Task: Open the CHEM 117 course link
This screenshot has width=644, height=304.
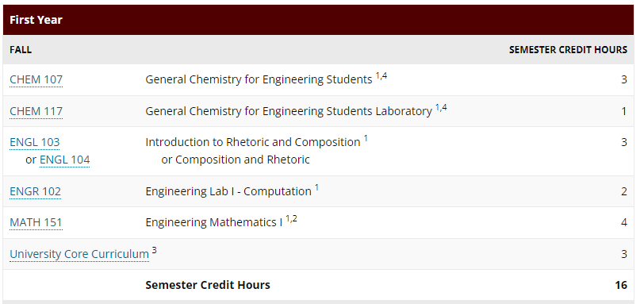Action: (x=36, y=111)
